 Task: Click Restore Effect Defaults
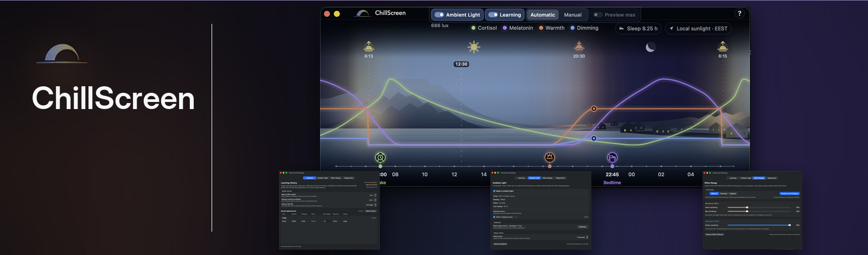(x=714, y=234)
